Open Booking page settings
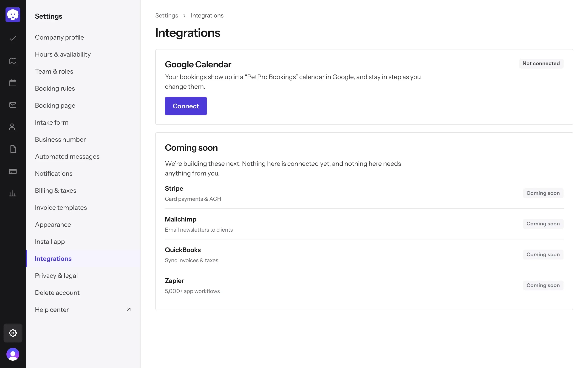The image size is (588, 368). point(83,105)
